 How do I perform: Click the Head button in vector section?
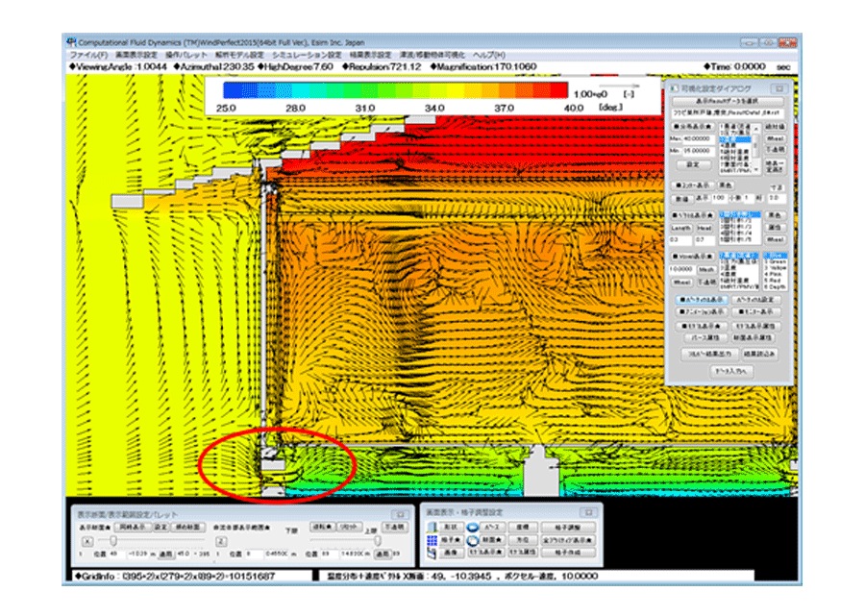(x=704, y=228)
